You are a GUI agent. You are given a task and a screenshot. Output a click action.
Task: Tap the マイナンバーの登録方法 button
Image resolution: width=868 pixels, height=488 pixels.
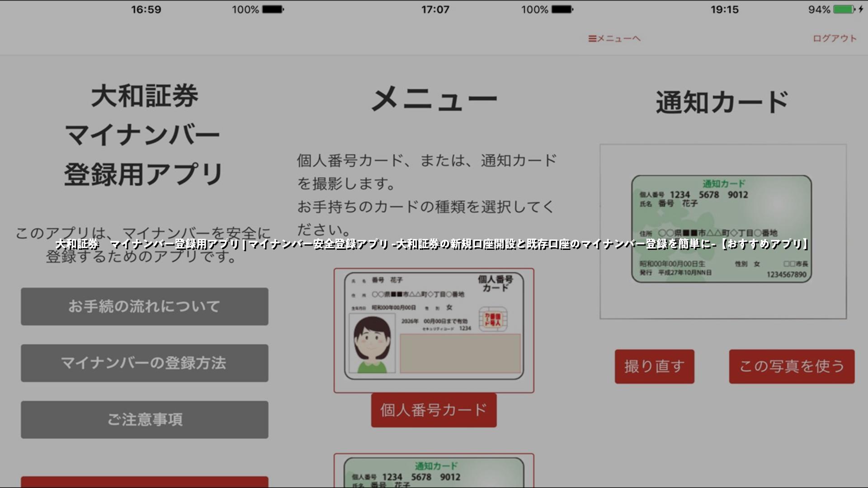tap(145, 363)
